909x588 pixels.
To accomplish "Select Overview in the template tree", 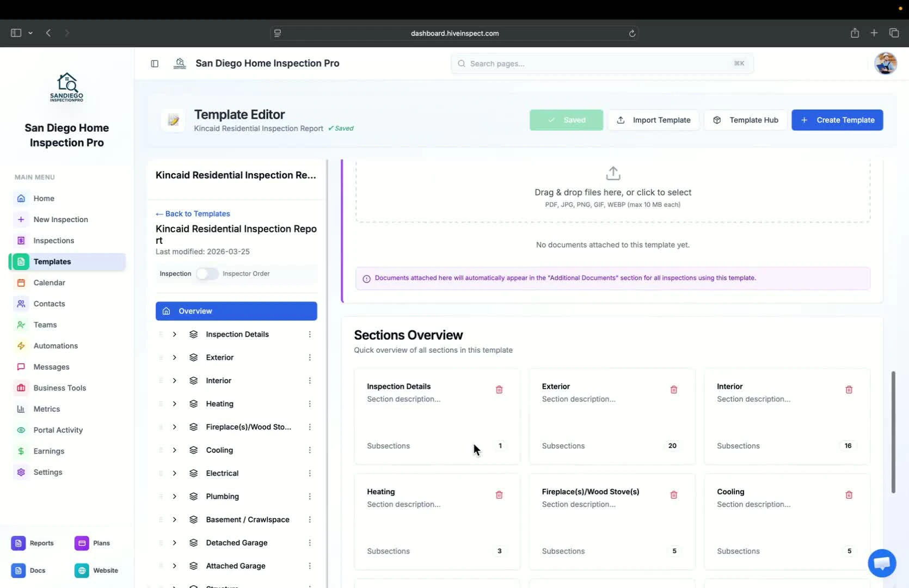I will [236, 311].
